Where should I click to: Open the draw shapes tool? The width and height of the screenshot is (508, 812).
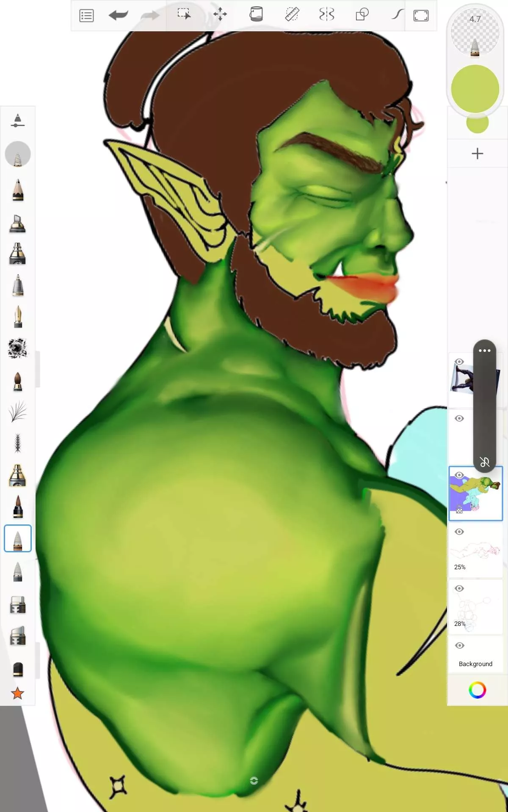[362, 15]
